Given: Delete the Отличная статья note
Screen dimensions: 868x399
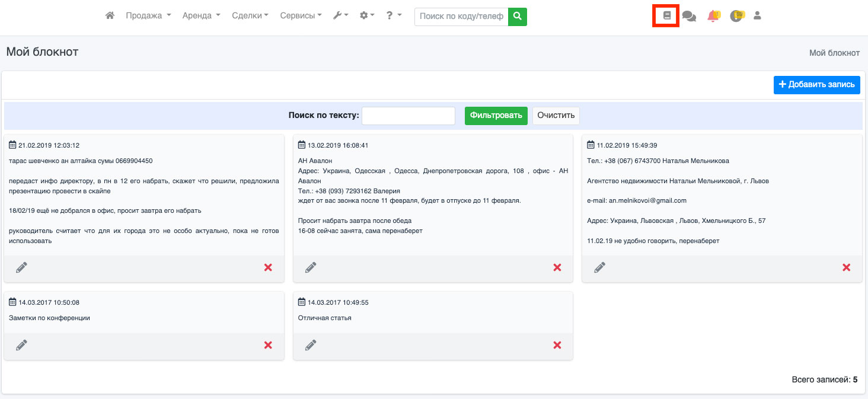Looking at the screenshot, I should pos(557,345).
